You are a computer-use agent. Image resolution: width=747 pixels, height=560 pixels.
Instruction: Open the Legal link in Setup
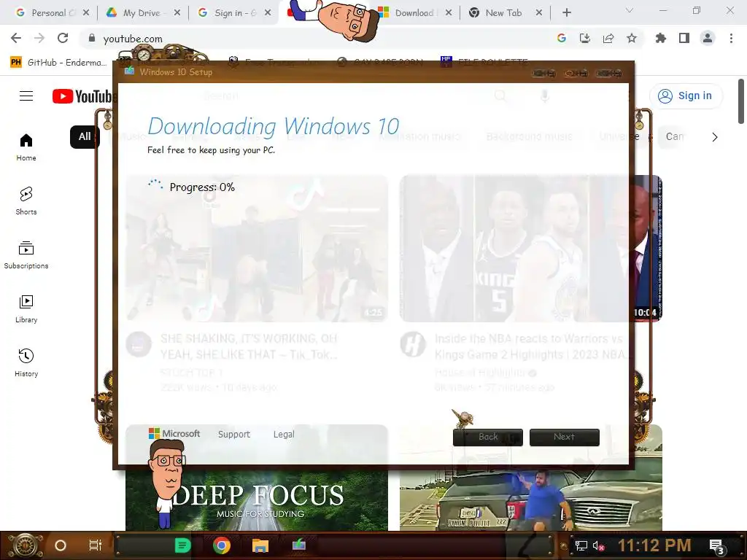pyautogui.click(x=284, y=435)
